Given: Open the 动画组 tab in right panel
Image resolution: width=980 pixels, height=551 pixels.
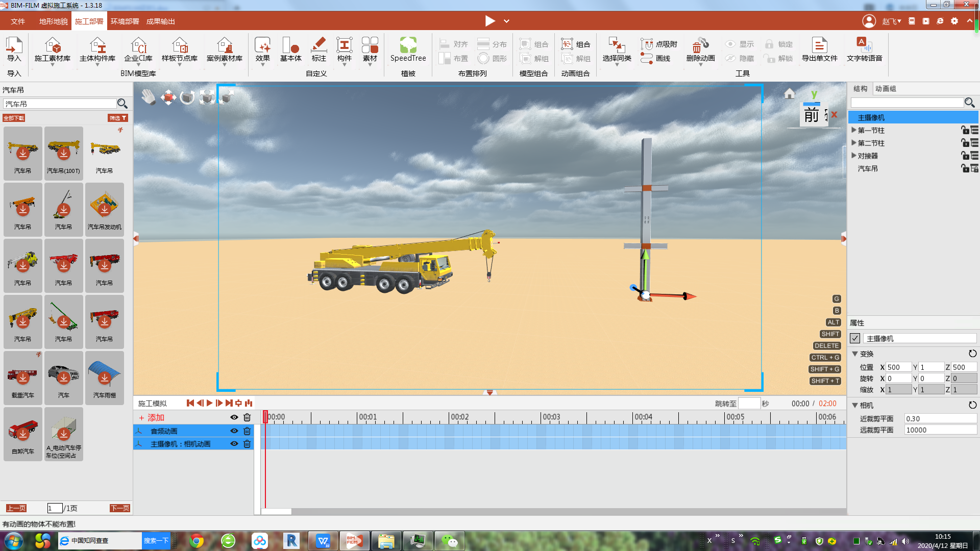Looking at the screenshot, I should click(x=886, y=88).
